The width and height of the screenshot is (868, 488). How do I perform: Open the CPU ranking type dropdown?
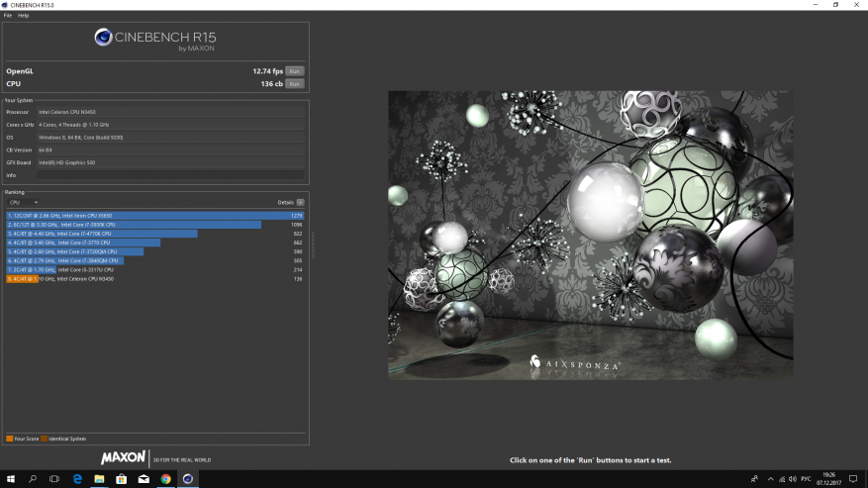tap(23, 202)
